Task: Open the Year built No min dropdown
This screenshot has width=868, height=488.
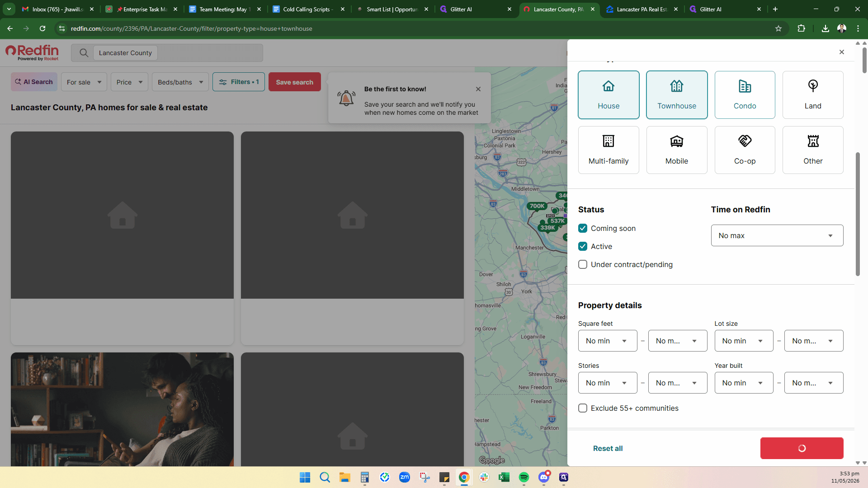Action: point(744,383)
